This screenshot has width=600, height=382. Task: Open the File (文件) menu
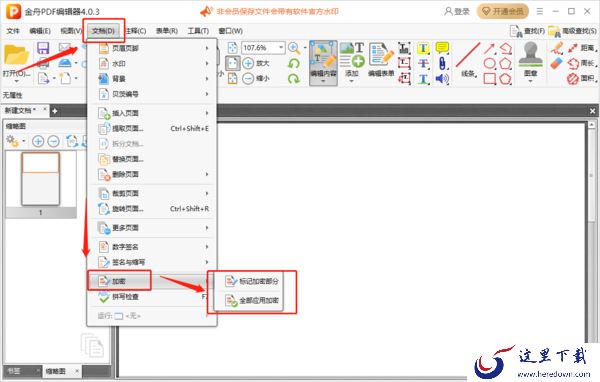[x=13, y=31]
